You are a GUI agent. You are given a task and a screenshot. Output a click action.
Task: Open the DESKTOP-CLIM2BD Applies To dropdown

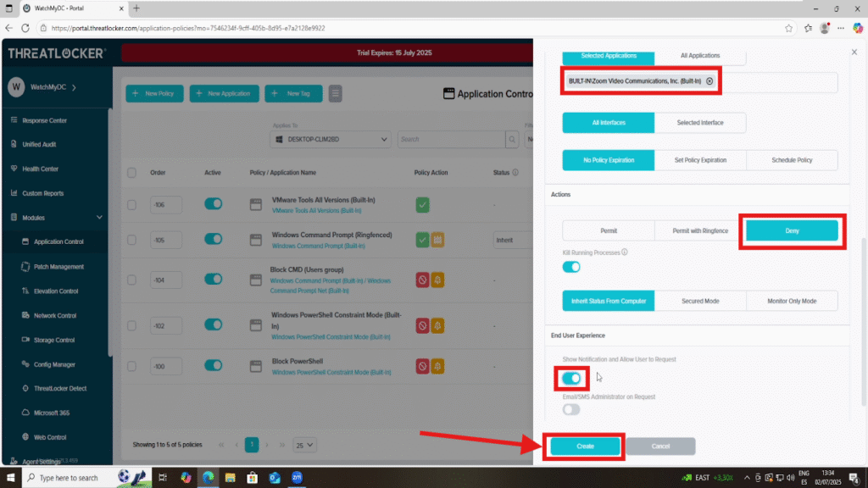[x=331, y=140]
